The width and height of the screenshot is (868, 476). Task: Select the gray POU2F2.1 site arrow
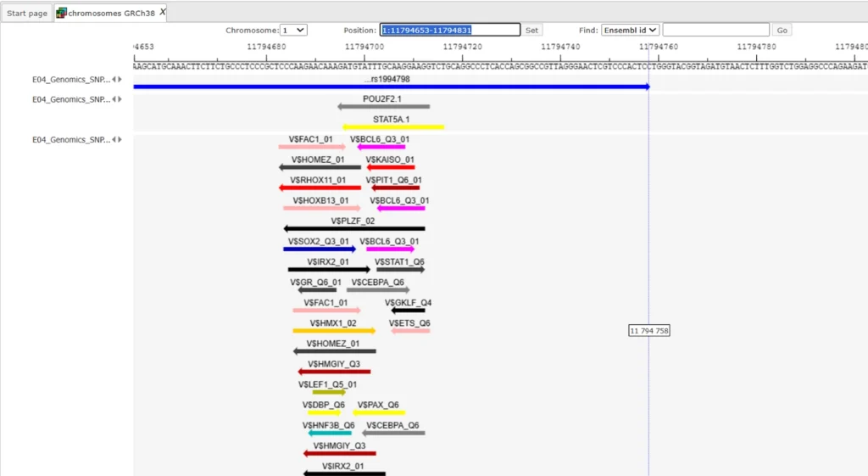383,107
